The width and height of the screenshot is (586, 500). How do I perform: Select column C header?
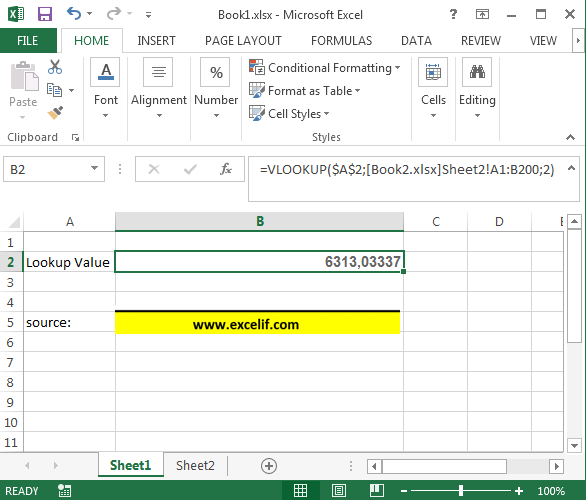pos(435,222)
